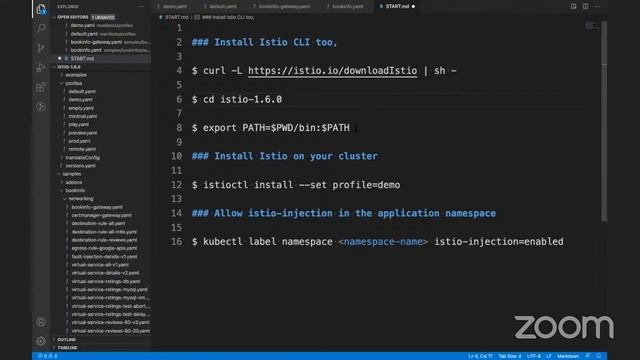Click the sixth activity bar icon below Extensions
The image size is (640, 360).
(x=41, y=107)
